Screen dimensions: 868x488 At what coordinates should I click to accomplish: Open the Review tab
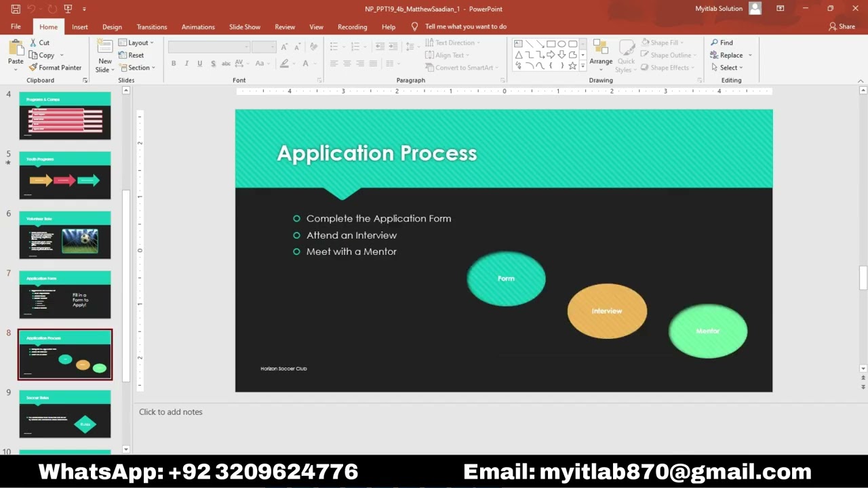coord(285,27)
